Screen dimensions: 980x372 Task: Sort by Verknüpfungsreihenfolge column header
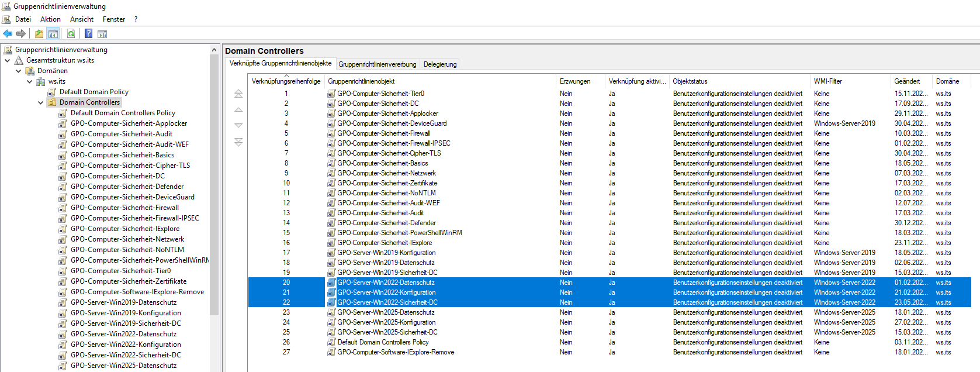pyautogui.click(x=286, y=81)
